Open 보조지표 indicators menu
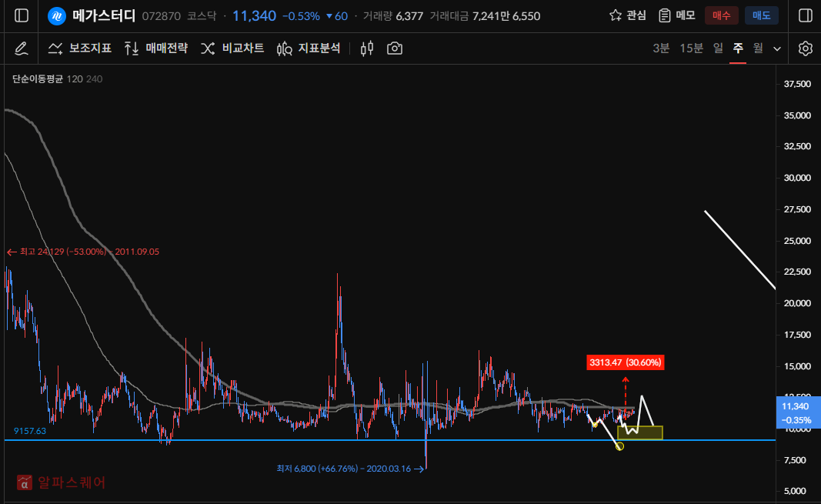821x504 pixels. point(80,48)
